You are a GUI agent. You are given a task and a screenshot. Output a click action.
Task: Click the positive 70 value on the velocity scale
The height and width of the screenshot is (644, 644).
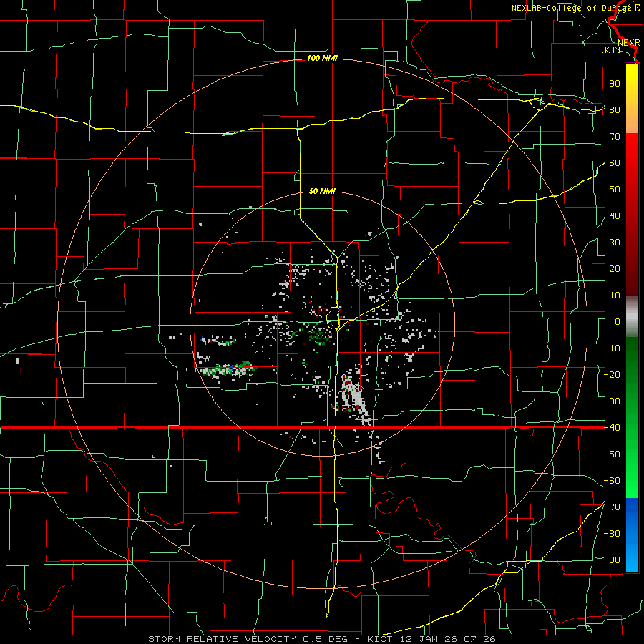615,137
